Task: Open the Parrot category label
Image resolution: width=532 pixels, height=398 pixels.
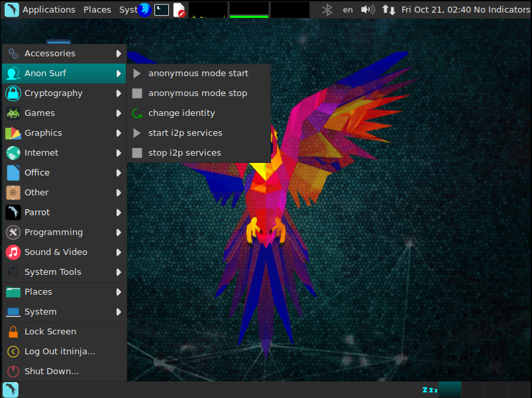Action: tap(37, 213)
